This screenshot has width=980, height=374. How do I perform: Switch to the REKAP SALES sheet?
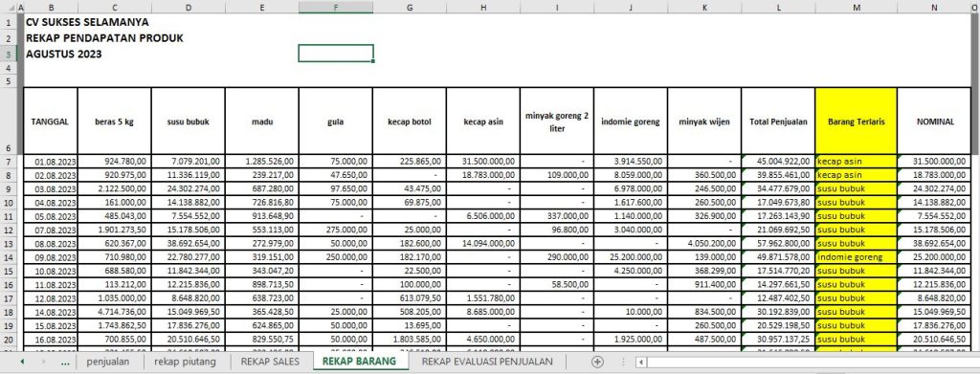pos(270,362)
